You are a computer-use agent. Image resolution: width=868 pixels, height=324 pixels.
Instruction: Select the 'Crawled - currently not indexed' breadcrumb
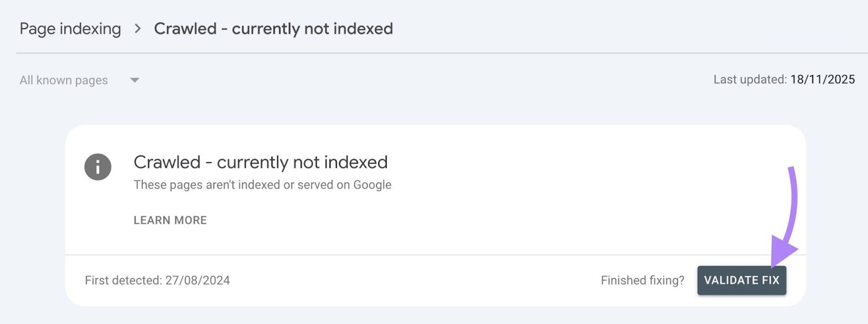coord(273,29)
